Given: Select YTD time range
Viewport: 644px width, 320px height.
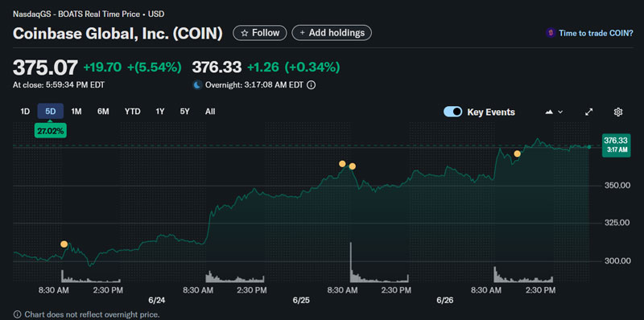Looking at the screenshot, I should click(133, 112).
